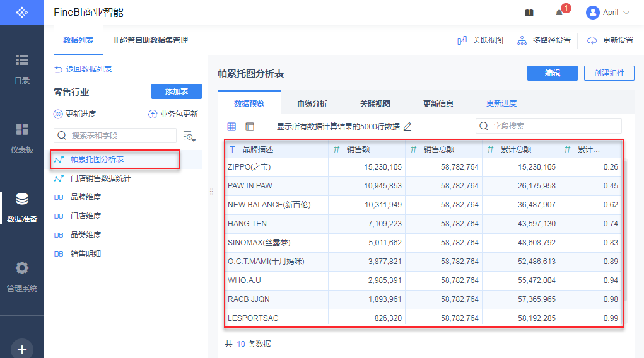Click the blue 编辑 button
The width and height of the screenshot is (644, 358).
(x=552, y=73)
